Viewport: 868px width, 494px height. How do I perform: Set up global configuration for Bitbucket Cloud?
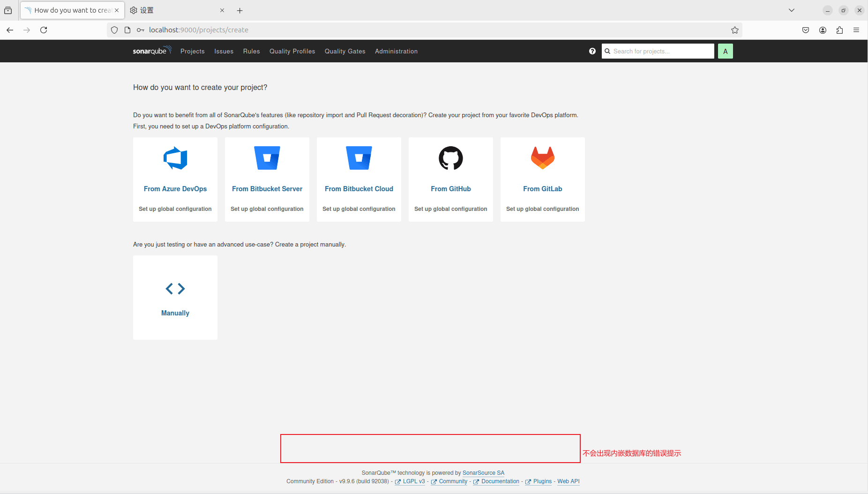pos(359,209)
